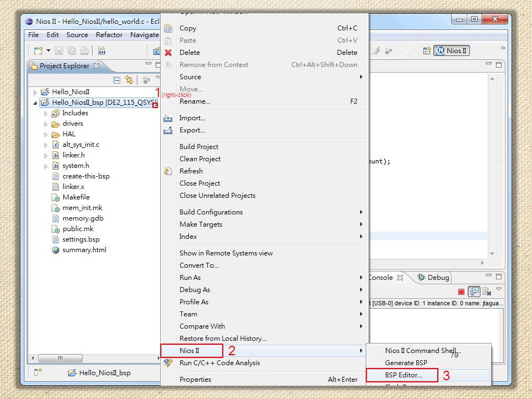Viewport: 532px width, 399px height.
Task: Choose Run C/C++ Code Analysis
Action: click(265, 363)
